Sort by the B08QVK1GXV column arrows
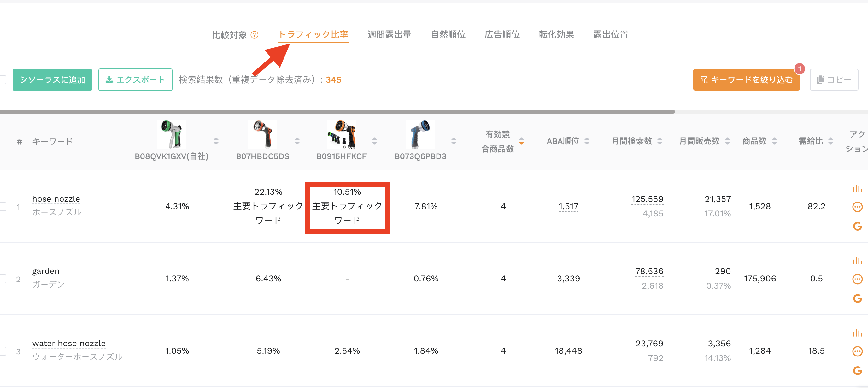Viewport: 868px width, 388px height. pos(216,141)
